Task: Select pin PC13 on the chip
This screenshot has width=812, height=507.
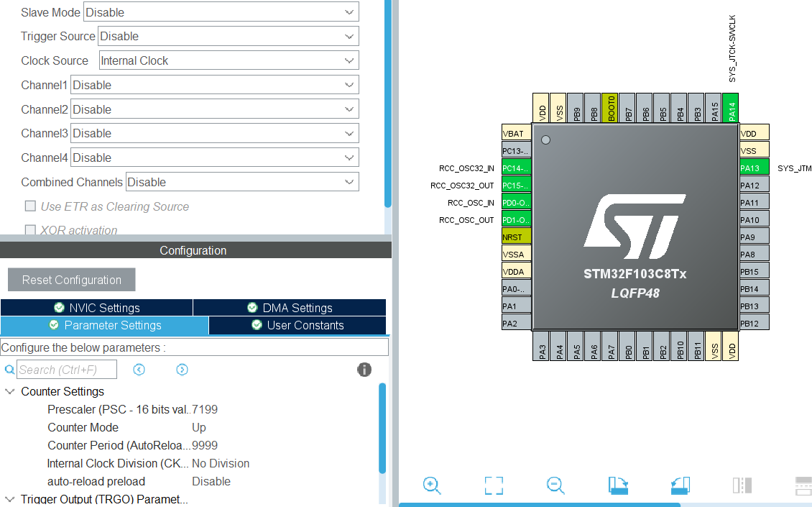Action: (517, 151)
